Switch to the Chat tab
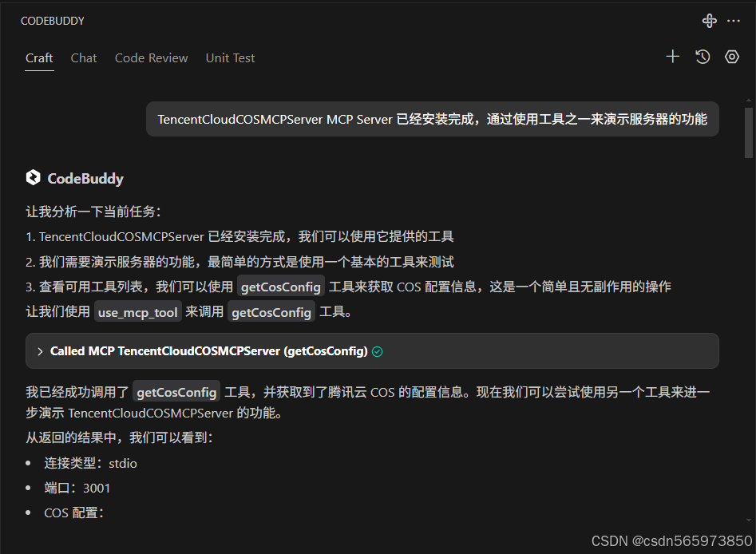 click(x=83, y=57)
